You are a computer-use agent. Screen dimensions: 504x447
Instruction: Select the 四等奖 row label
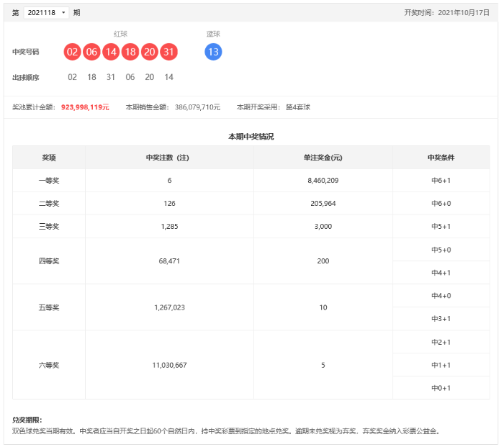(49, 261)
